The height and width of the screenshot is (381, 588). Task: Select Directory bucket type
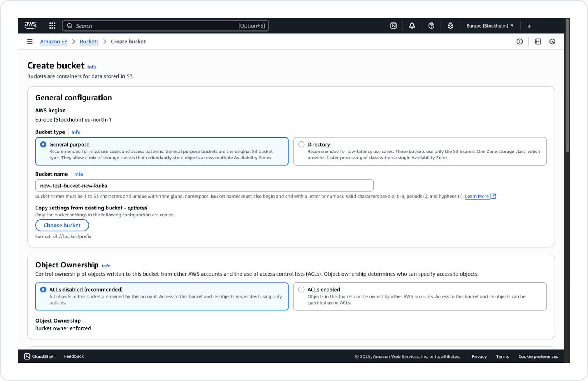click(x=420, y=151)
